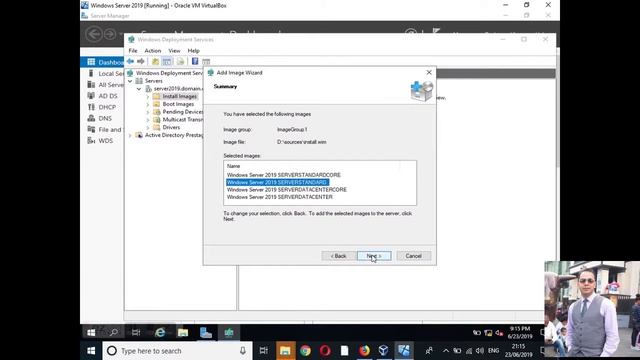This screenshot has width=640, height=360.
Task: Click the Back arrow in WDS toolbar
Action: pos(130,61)
